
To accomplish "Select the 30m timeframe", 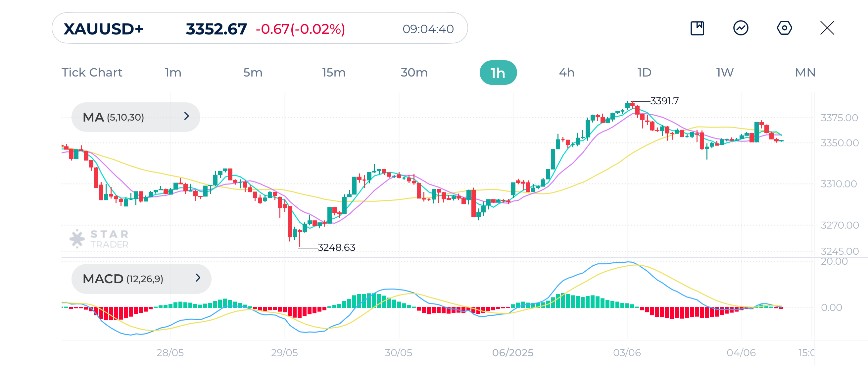I will (x=414, y=72).
